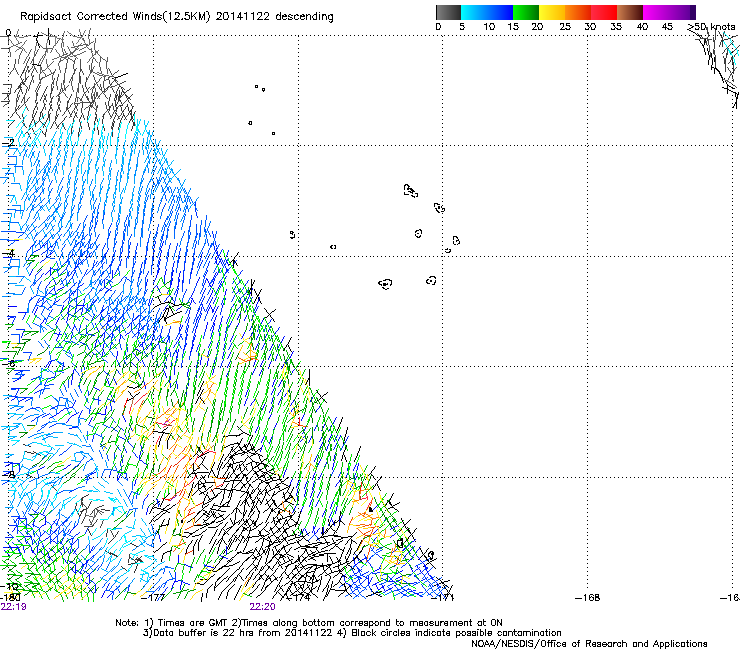
Task: Click the '10' legend scale label
Action: coord(489,27)
